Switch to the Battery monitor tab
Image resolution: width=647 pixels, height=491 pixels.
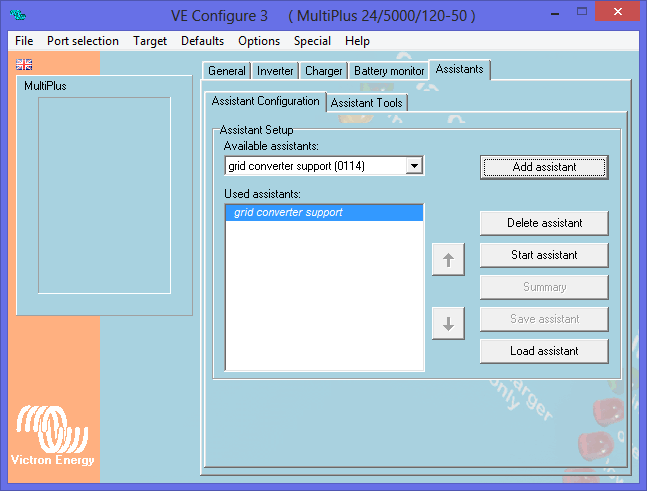pos(389,71)
